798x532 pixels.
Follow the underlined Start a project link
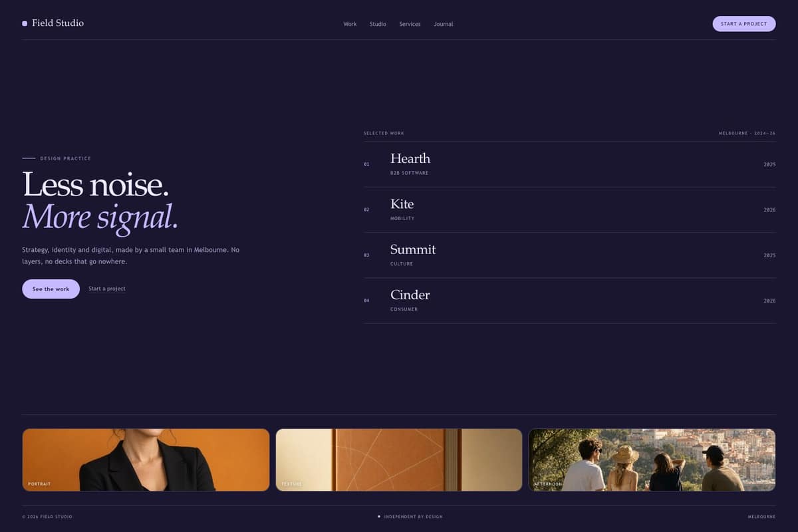107,289
